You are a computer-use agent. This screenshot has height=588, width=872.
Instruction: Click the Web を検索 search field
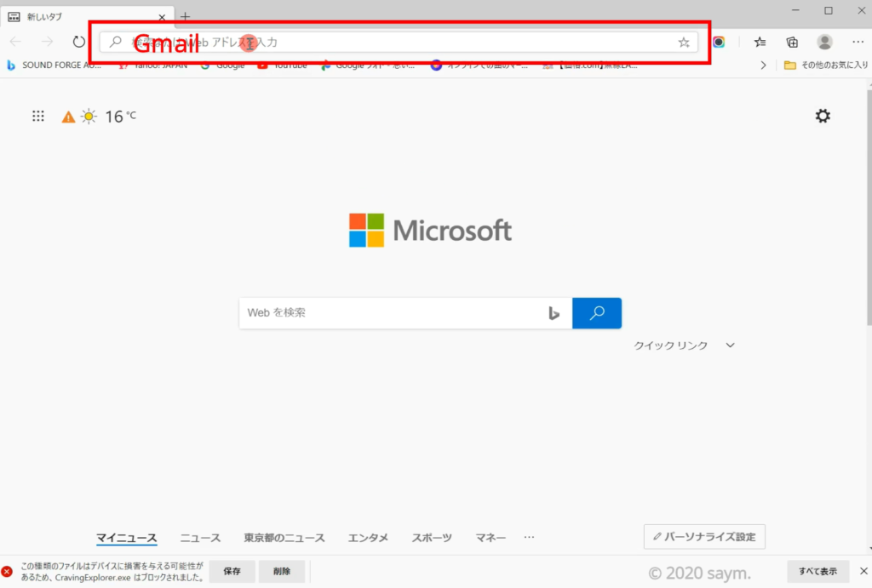pyautogui.click(x=392, y=313)
